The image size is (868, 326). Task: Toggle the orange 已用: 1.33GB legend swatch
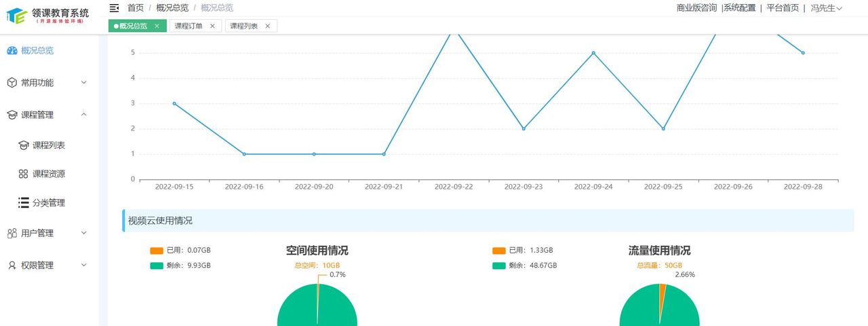coord(499,251)
